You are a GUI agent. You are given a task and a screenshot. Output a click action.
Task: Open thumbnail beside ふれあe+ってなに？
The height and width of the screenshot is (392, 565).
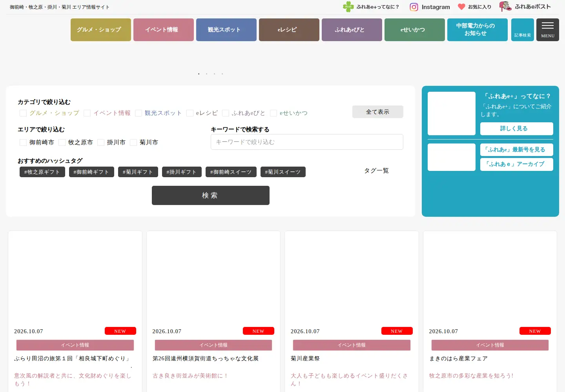[x=452, y=114]
